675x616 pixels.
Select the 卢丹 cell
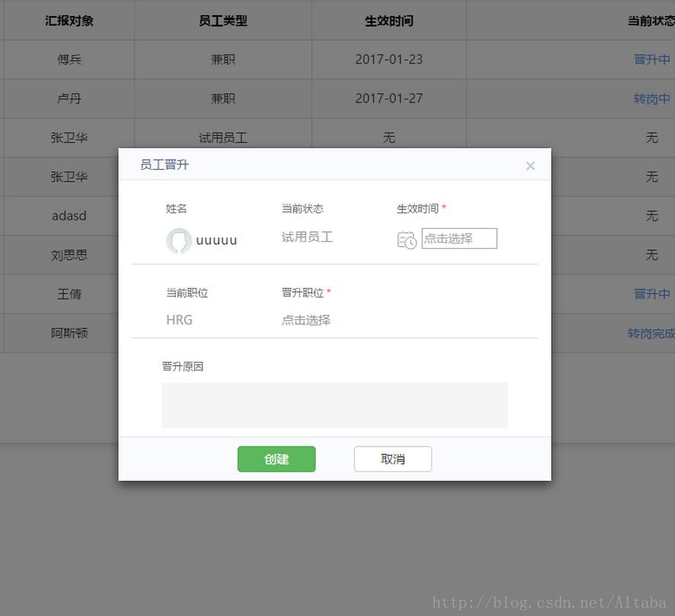click(69, 99)
